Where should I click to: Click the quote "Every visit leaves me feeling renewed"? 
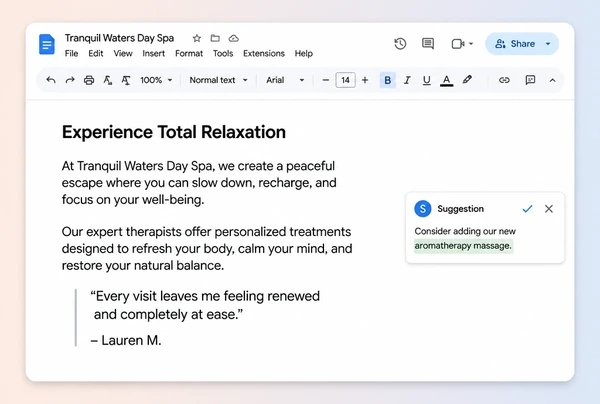pos(205,296)
